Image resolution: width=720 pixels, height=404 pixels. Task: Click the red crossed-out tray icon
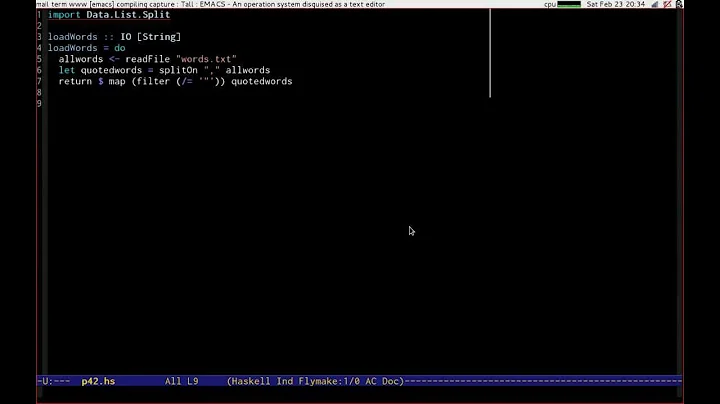click(667, 4)
